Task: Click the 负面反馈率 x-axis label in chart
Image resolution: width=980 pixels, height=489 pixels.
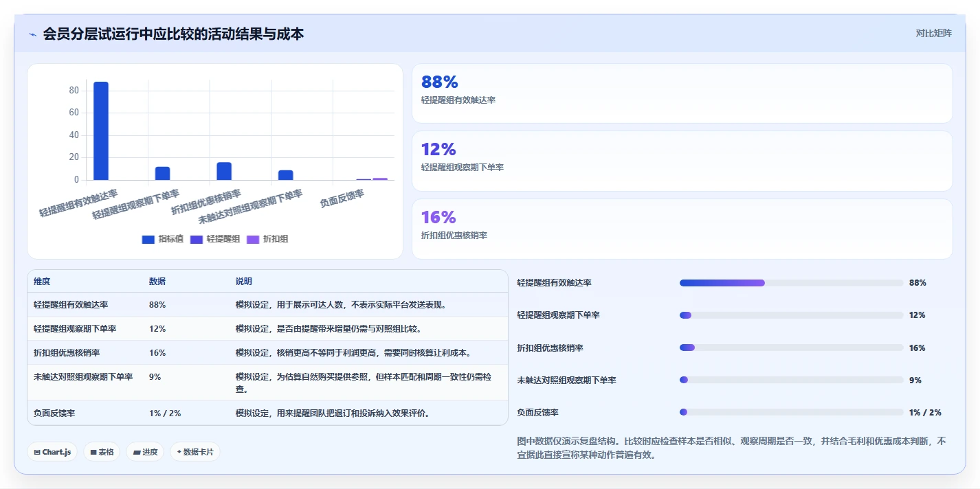Action: tap(342, 199)
